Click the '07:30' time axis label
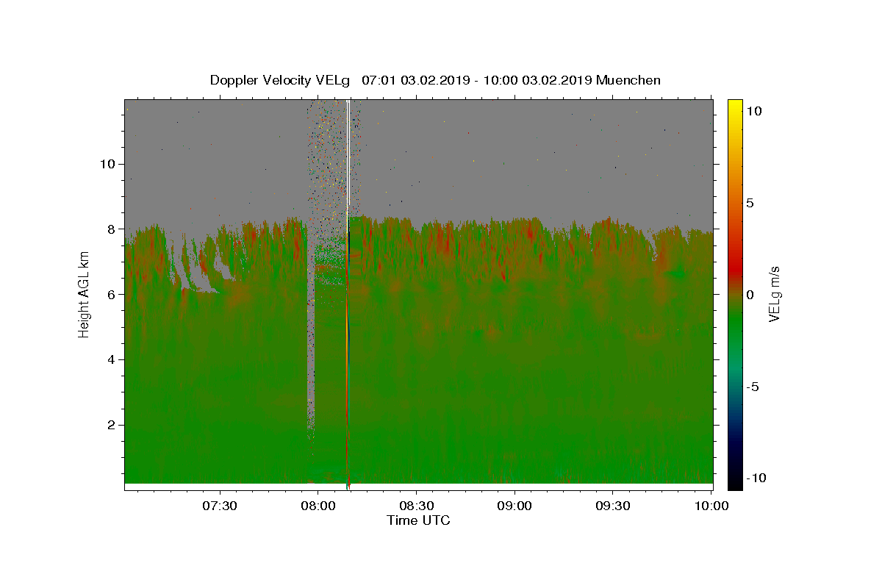 coord(220,506)
